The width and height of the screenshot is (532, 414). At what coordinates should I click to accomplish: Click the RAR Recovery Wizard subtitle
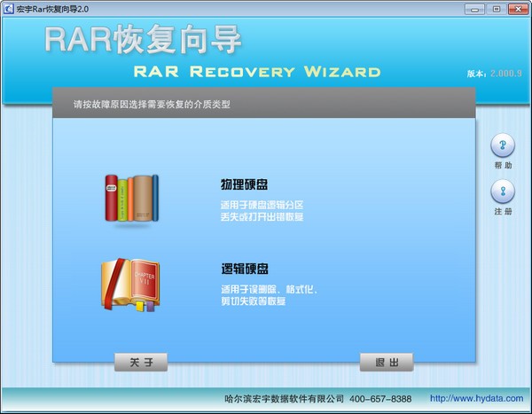[257, 72]
